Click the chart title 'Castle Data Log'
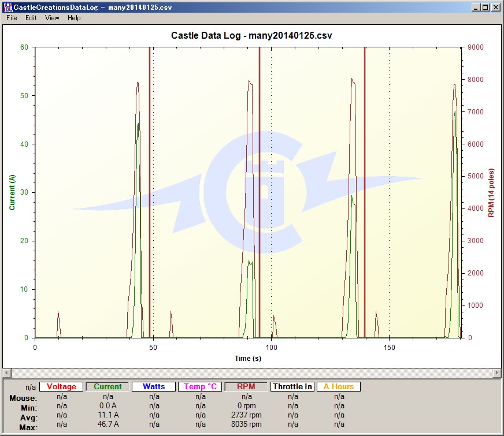The image size is (504, 436). tap(251, 36)
